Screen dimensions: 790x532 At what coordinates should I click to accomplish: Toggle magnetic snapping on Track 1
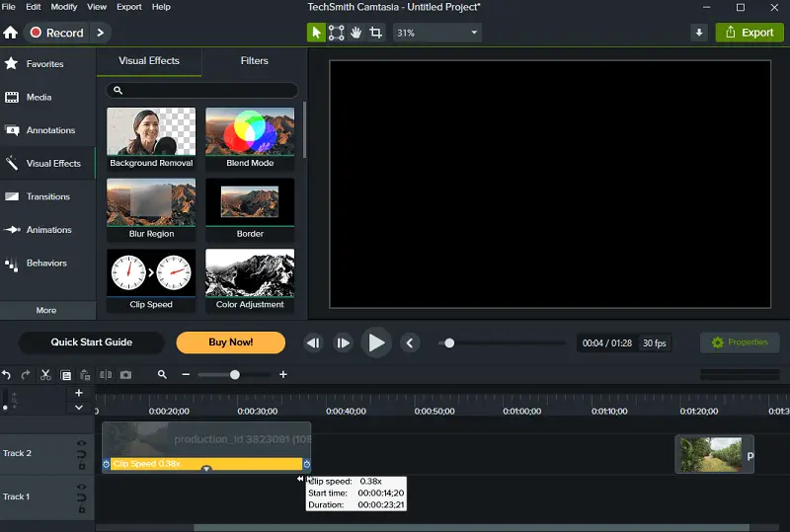(x=82, y=498)
